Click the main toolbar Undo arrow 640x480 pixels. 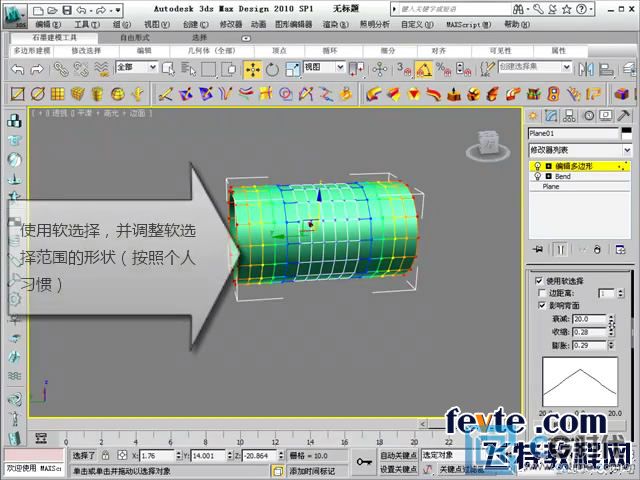click(x=18, y=69)
